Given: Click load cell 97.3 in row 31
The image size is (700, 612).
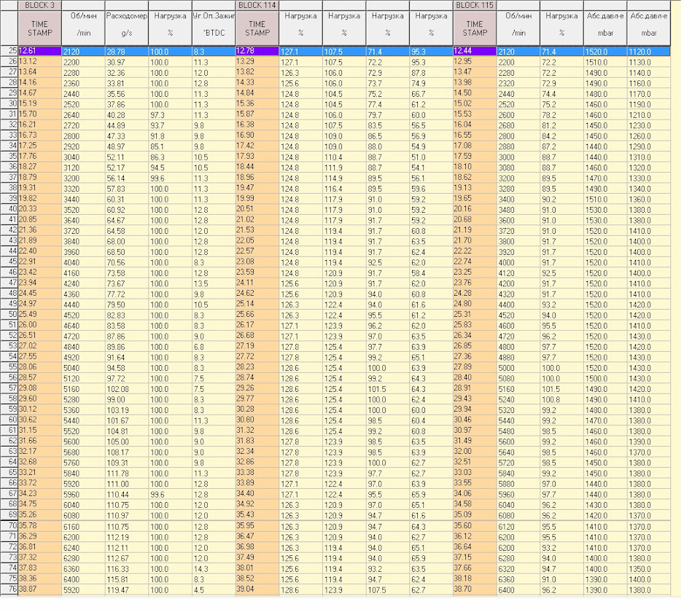Looking at the screenshot, I should click(x=170, y=115).
